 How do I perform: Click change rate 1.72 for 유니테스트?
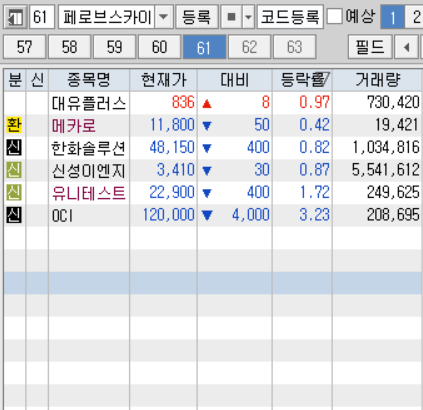tap(314, 192)
